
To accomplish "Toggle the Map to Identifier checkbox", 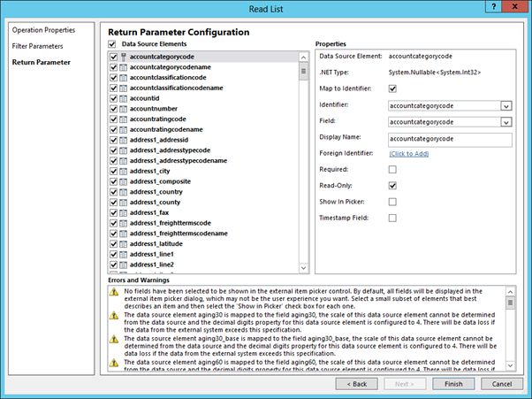I will (x=392, y=88).
